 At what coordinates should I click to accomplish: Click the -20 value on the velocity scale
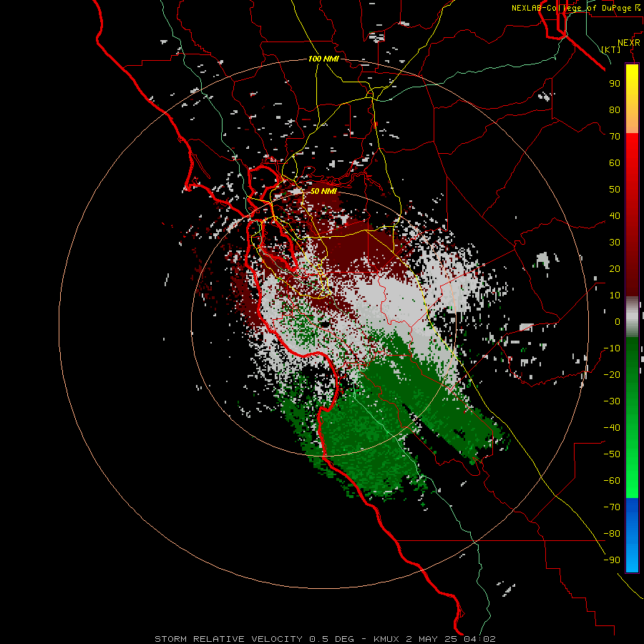click(x=612, y=375)
